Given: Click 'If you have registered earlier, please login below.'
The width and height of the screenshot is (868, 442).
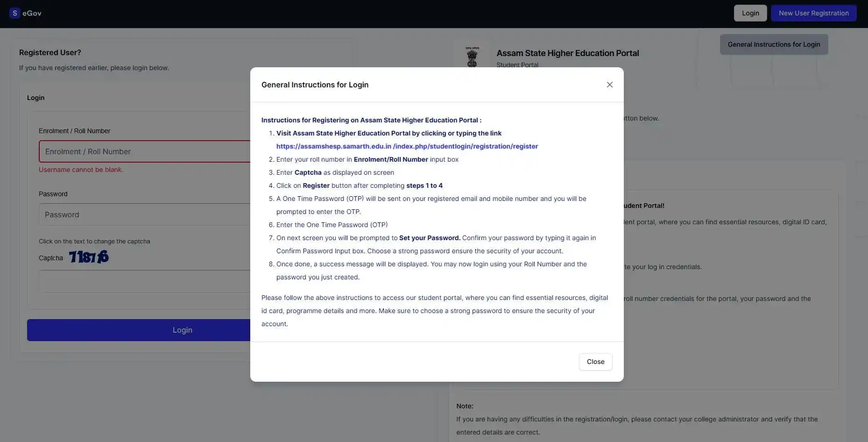Looking at the screenshot, I should 94,68.
